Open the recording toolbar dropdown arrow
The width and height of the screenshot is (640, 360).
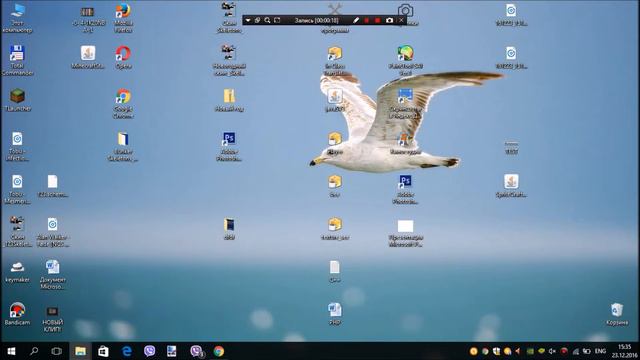coord(248,20)
